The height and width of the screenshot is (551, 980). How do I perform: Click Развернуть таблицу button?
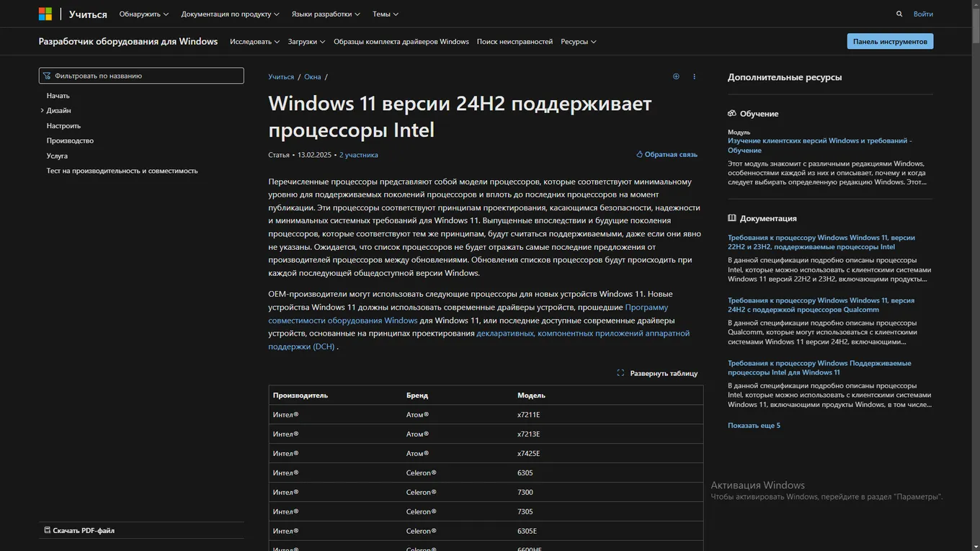(x=657, y=373)
